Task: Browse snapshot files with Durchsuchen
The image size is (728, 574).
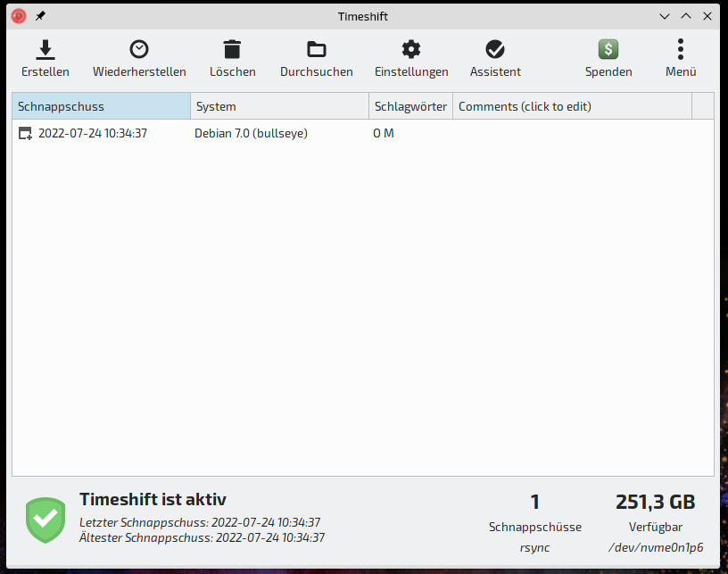Action: coord(316,58)
